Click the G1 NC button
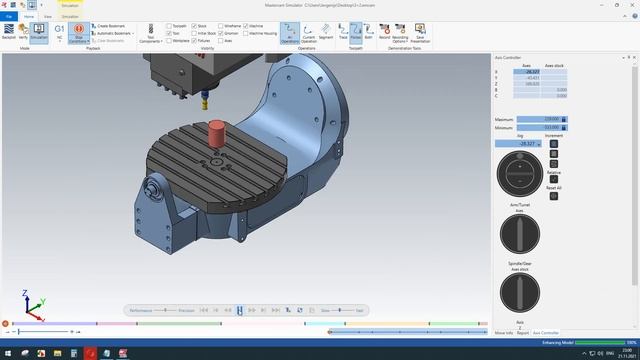This screenshot has height=360, width=640. point(60,33)
